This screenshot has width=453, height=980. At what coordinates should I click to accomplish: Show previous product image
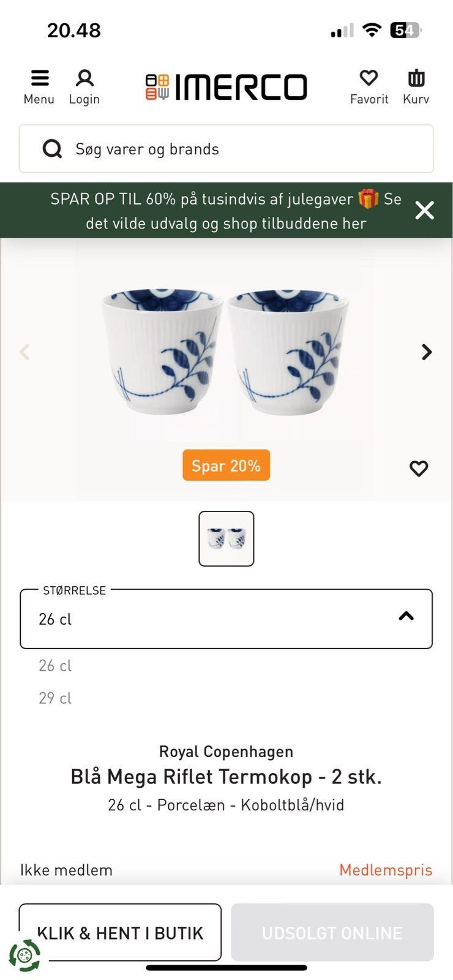24,352
